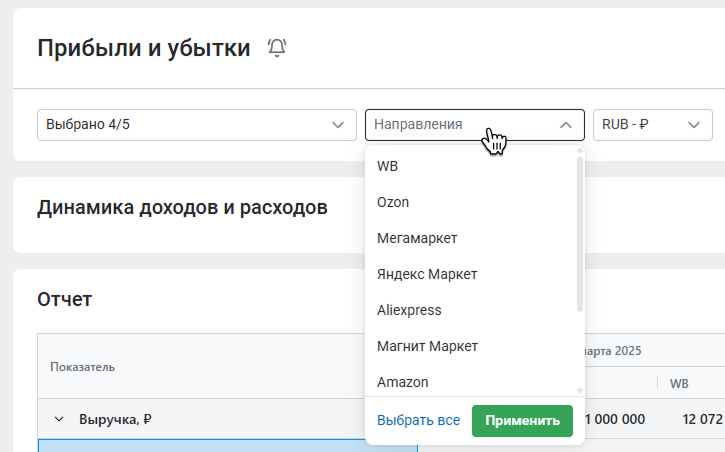This screenshot has width=725, height=452.
Task: Collapse the Выручка, ₽ row chevron
Action: click(59, 419)
